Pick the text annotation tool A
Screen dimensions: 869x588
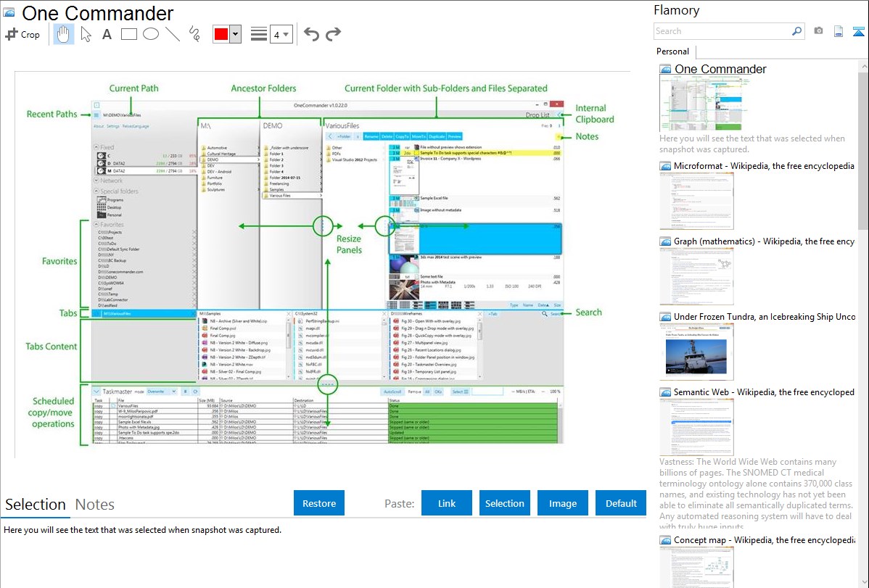pyautogui.click(x=107, y=34)
